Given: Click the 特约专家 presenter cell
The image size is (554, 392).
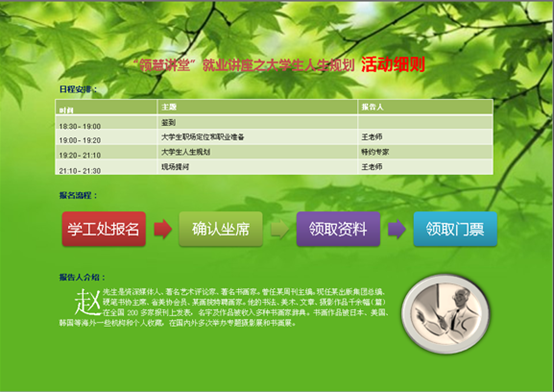Looking at the screenshot, I should pyautogui.click(x=425, y=152).
